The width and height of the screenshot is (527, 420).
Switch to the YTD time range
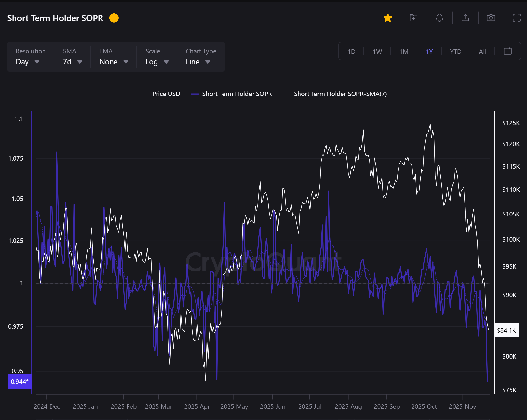coord(456,52)
